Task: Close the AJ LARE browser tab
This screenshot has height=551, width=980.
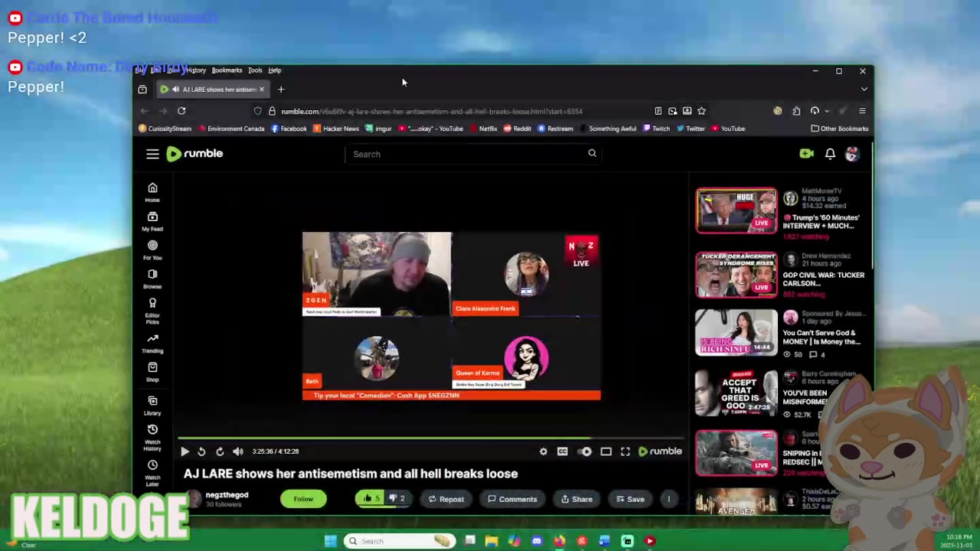Action: pyautogui.click(x=261, y=90)
